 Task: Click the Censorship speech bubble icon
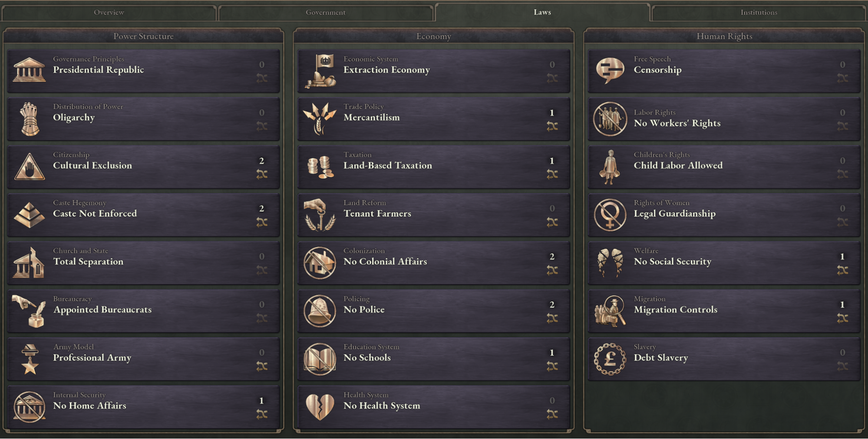click(x=610, y=69)
